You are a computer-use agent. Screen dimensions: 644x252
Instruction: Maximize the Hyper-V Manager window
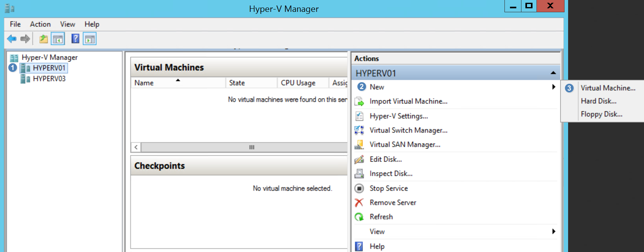529,6
